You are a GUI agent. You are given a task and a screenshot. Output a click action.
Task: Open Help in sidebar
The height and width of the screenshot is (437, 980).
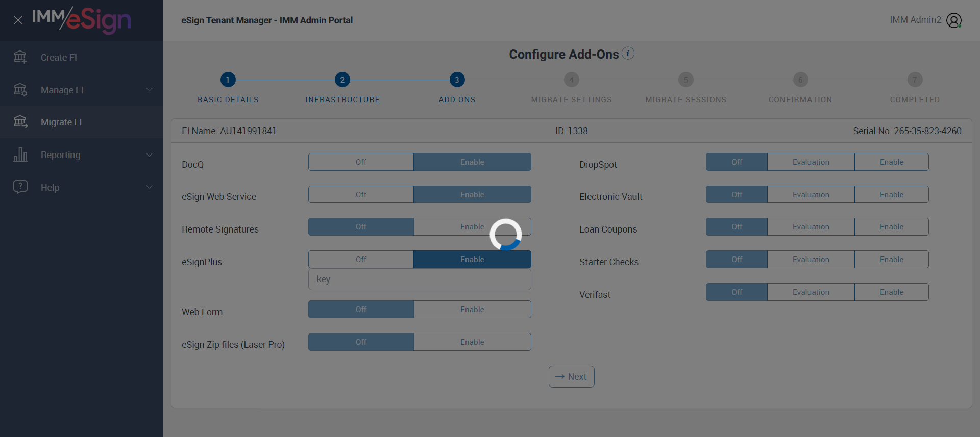[x=82, y=187]
